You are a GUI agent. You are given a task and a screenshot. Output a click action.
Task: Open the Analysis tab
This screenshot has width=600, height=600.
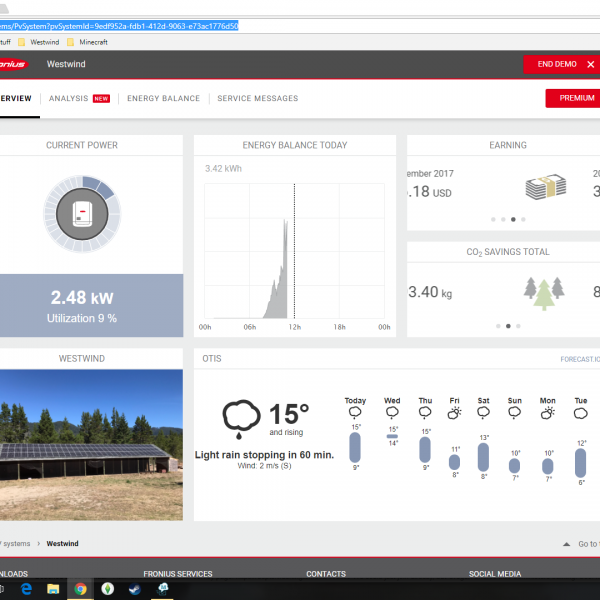click(68, 98)
